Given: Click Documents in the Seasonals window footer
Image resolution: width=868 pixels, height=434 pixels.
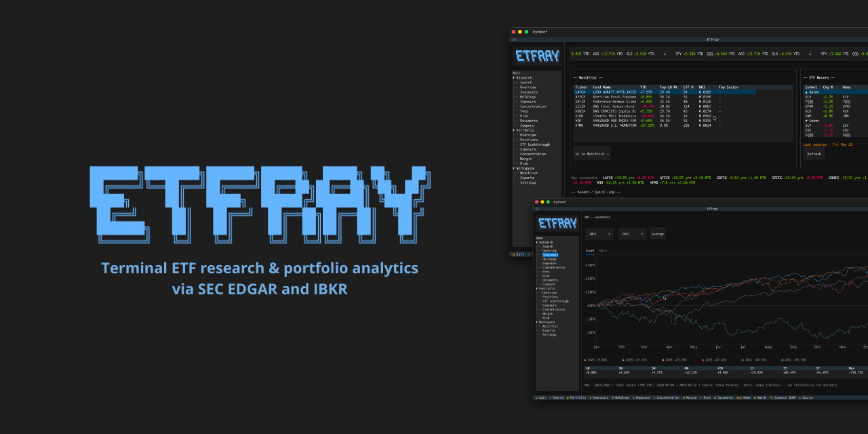Looking at the screenshot, I should (x=724, y=397).
